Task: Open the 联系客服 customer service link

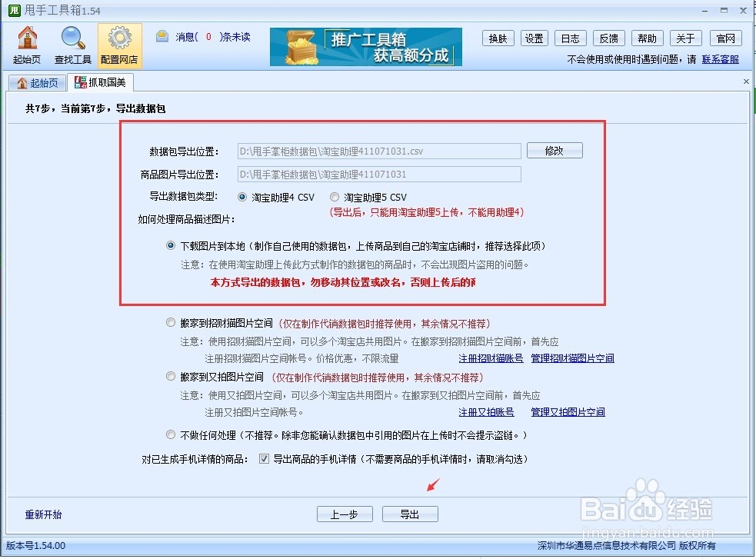Action: [x=720, y=58]
